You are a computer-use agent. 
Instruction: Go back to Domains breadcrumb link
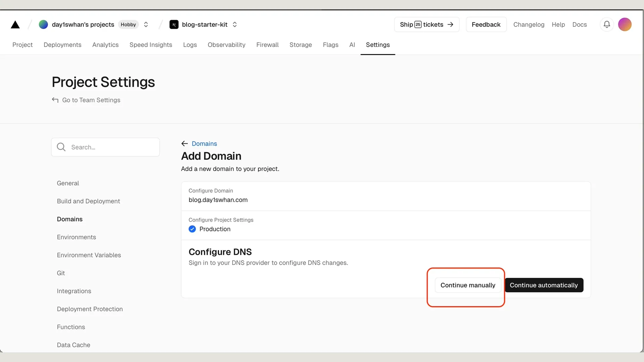(x=204, y=143)
